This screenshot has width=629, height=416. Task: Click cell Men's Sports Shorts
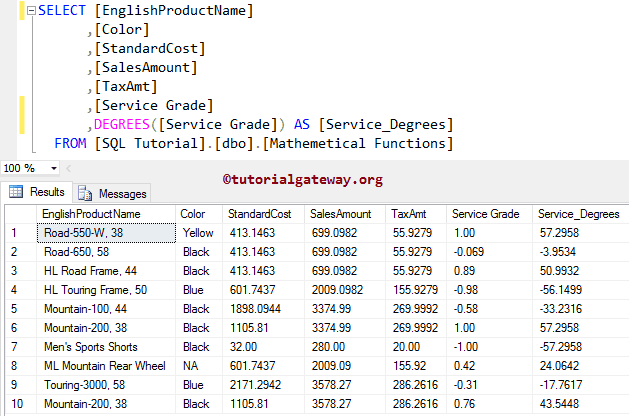click(106, 347)
